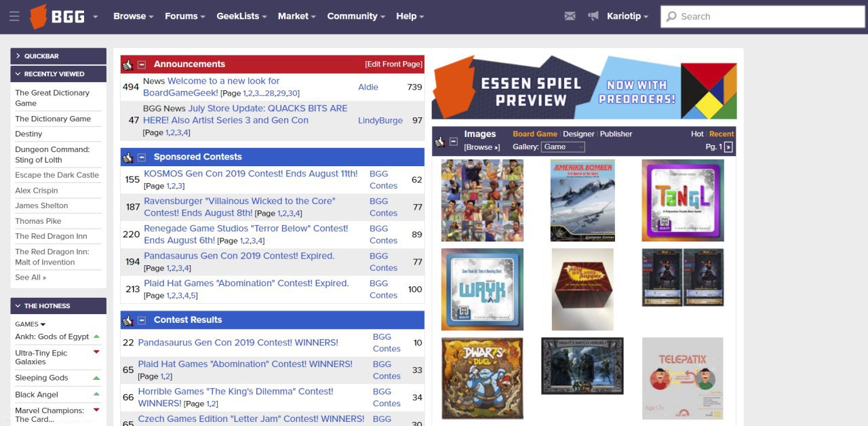Open Horrible Games King's Dilemma WINNERS link
This screenshot has width=868, height=426.
coord(235,398)
